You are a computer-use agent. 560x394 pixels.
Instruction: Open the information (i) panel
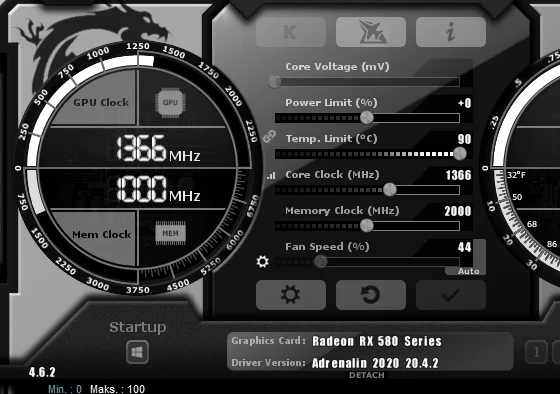451,32
